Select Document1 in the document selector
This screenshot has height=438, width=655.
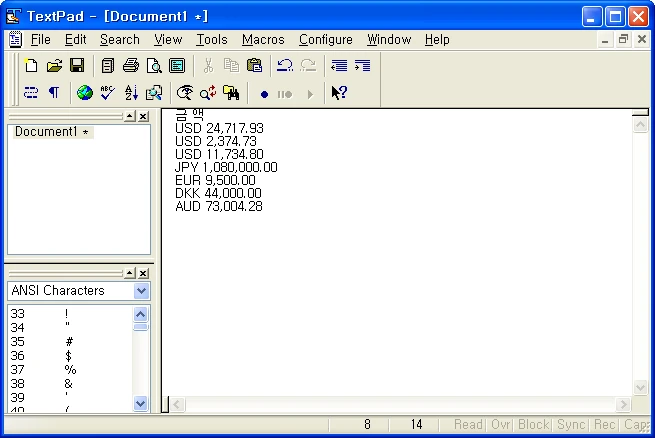click(x=52, y=132)
